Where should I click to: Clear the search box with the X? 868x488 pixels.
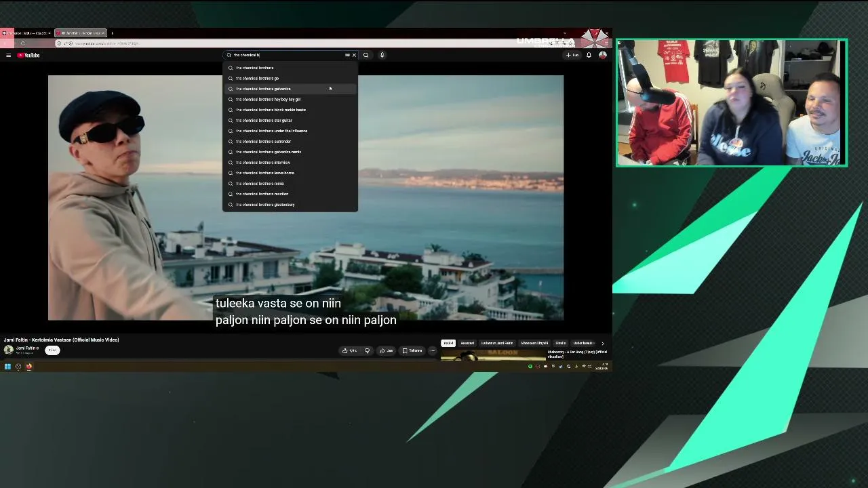[x=354, y=55]
